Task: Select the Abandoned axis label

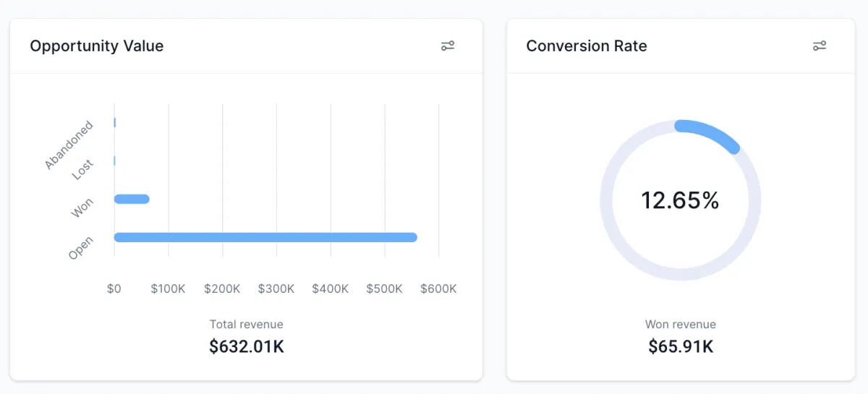Action: [69, 145]
